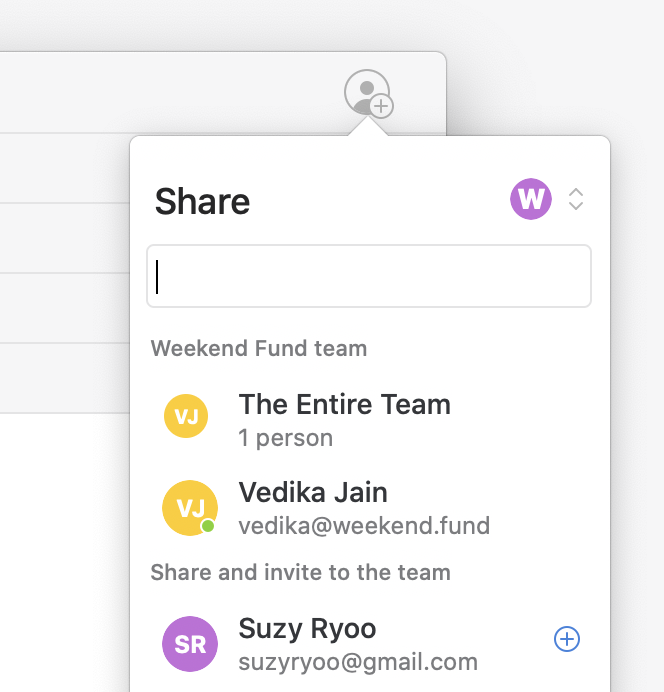The height and width of the screenshot is (692, 664).
Task: Select Vedika Jain from the team list
Action: 313,493
